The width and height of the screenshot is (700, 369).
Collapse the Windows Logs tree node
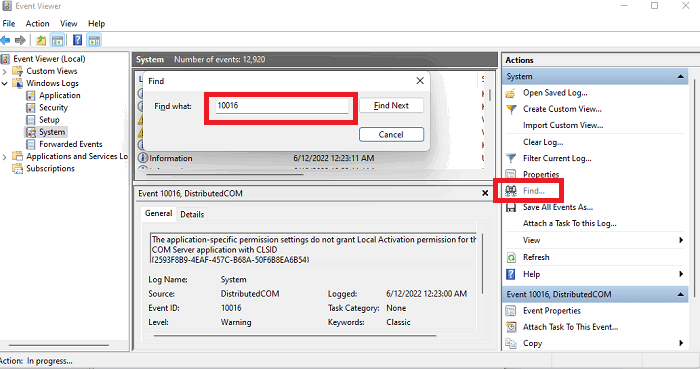coord(4,83)
